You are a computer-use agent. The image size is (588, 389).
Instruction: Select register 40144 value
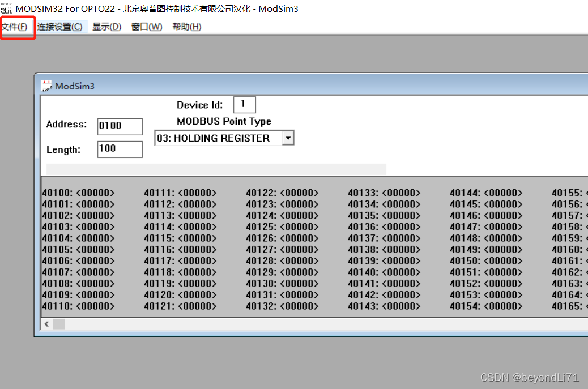pos(503,193)
